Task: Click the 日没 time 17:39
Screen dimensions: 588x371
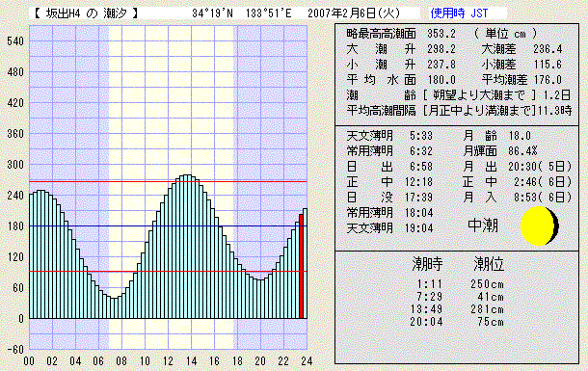Action: point(419,198)
